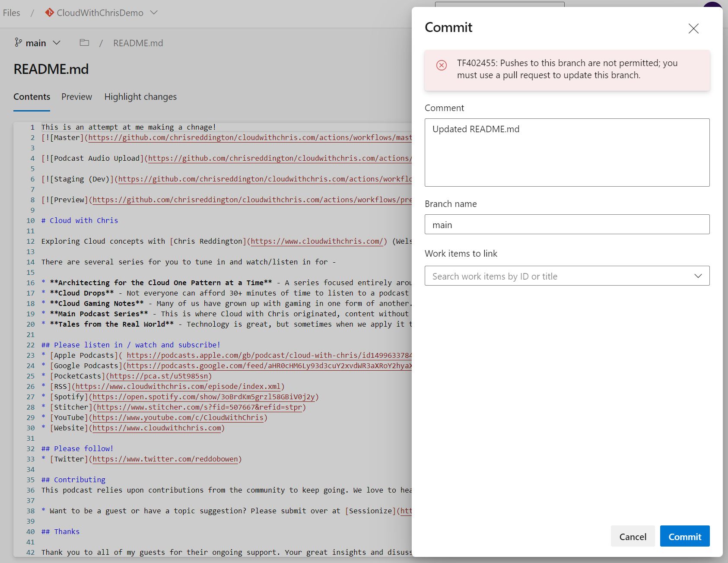Click the folder icon in the file breadcrumb
728x563 pixels.
pyautogui.click(x=84, y=43)
